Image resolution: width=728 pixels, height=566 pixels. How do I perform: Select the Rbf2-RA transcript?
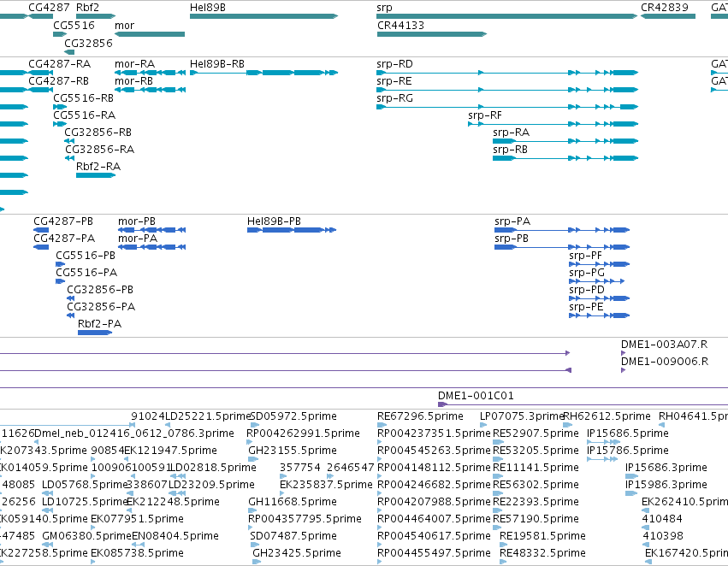(96, 175)
